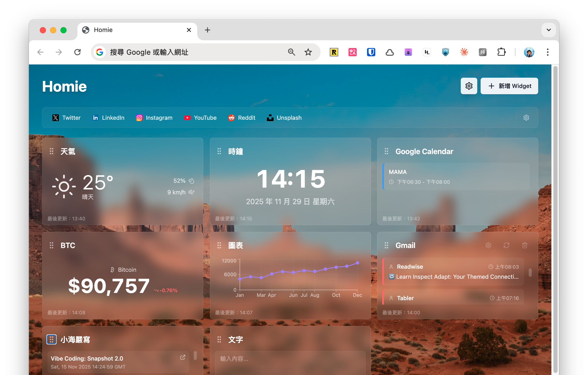Open the YouTube quick link
The image size is (588, 375).
[200, 118]
